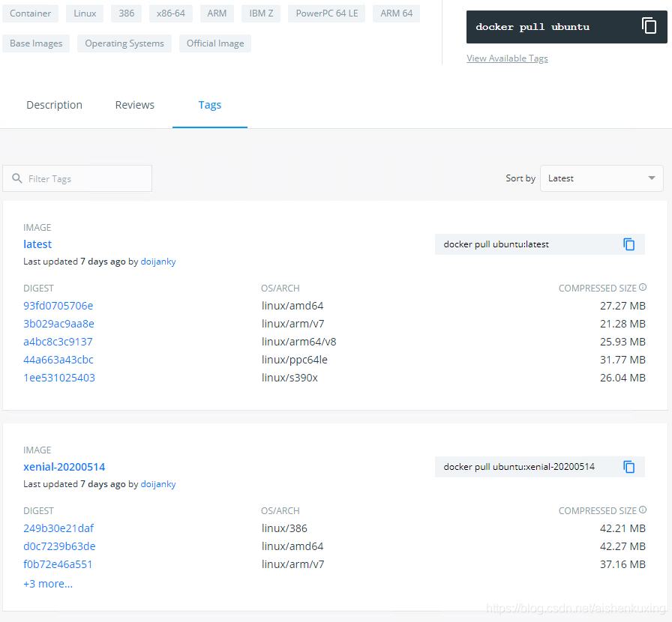Click the 25.93 MB size value
Image resolution: width=672 pixels, height=622 pixels.
click(622, 342)
